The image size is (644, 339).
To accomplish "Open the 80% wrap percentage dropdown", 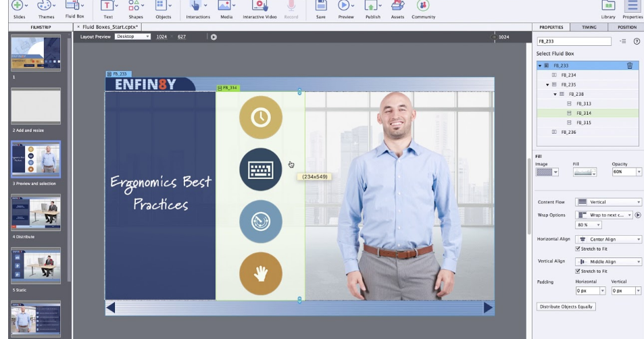I will point(589,225).
